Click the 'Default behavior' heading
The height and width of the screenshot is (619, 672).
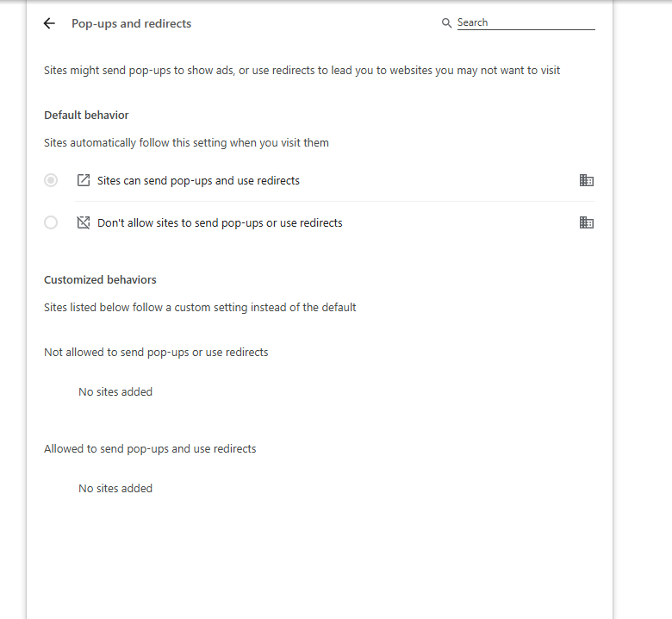tap(86, 115)
